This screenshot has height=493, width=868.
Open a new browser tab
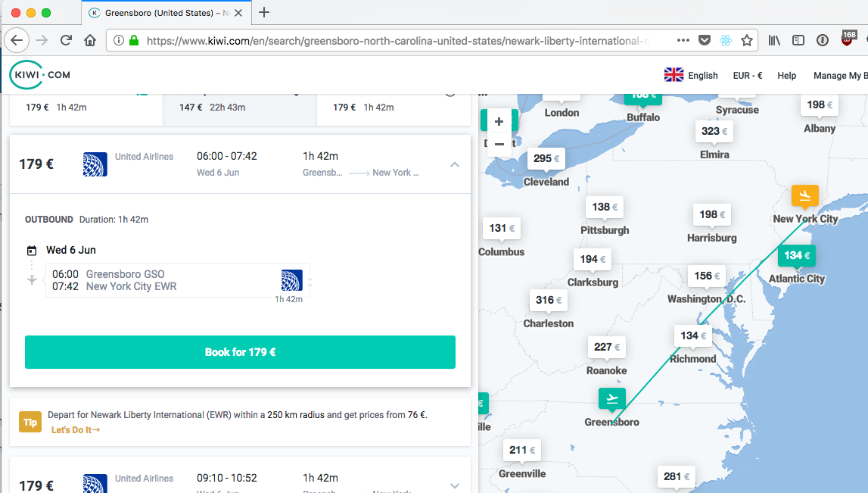(264, 12)
